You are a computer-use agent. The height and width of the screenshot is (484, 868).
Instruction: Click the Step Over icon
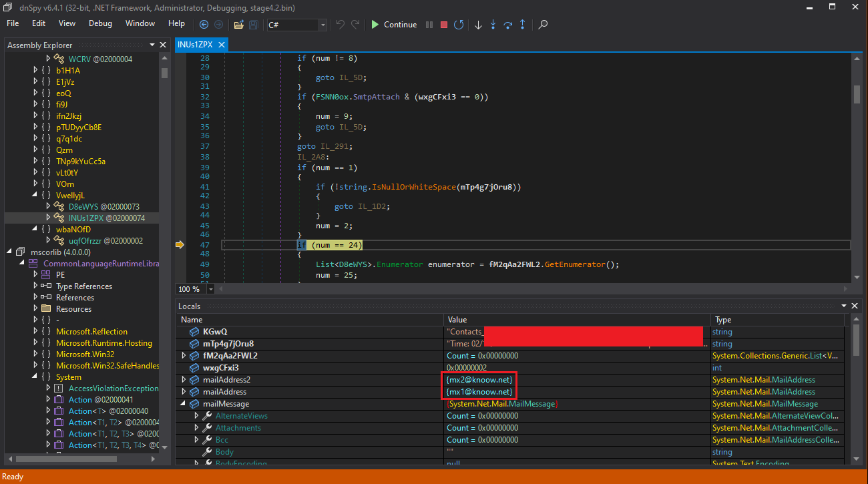[507, 25]
